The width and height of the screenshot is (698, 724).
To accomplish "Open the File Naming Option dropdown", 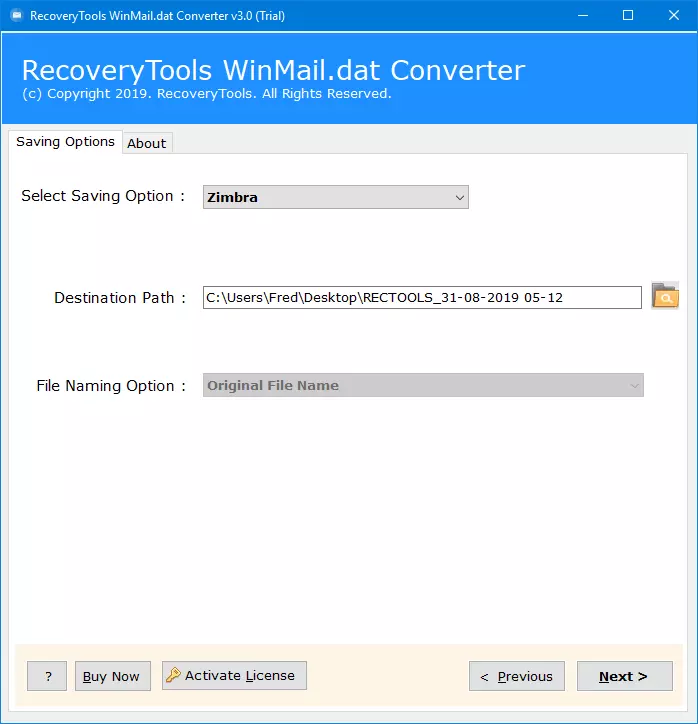I will pyautogui.click(x=423, y=385).
